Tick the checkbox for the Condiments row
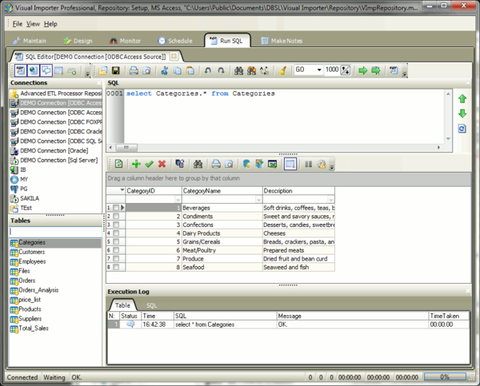The height and width of the screenshot is (386, 480). (116, 216)
